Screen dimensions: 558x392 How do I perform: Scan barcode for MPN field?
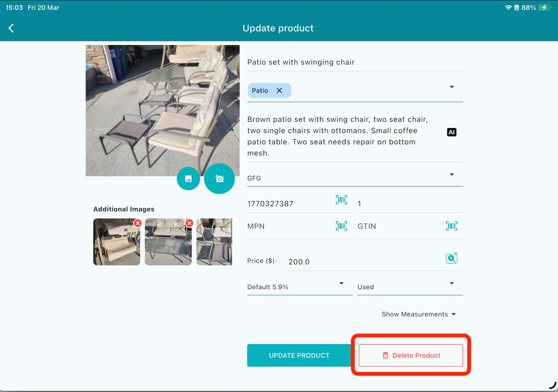(341, 226)
